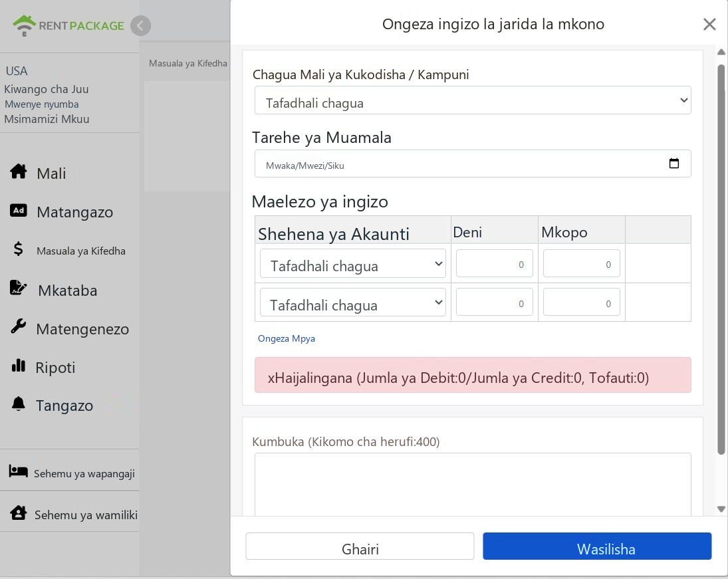Screen dimensions: 728x579
Task: Go to Sehemu ya wapangaji
Action: click(84, 473)
